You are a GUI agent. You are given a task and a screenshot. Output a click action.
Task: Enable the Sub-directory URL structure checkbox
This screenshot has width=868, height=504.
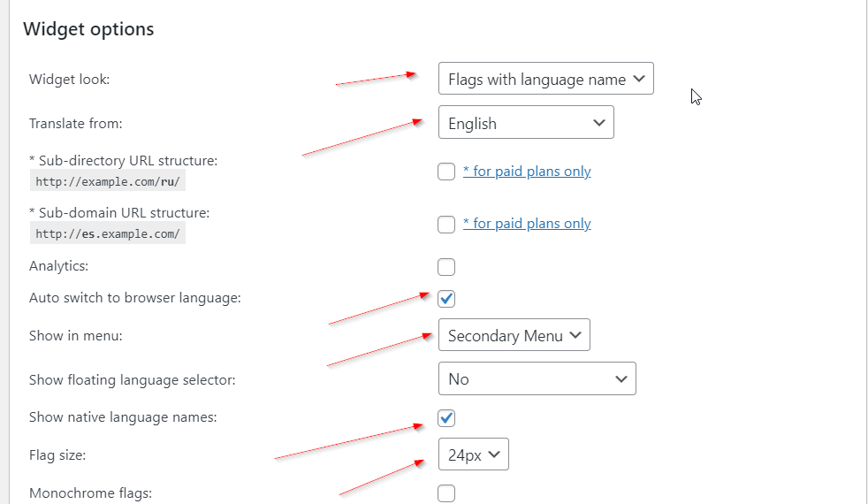tap(446, 172)
